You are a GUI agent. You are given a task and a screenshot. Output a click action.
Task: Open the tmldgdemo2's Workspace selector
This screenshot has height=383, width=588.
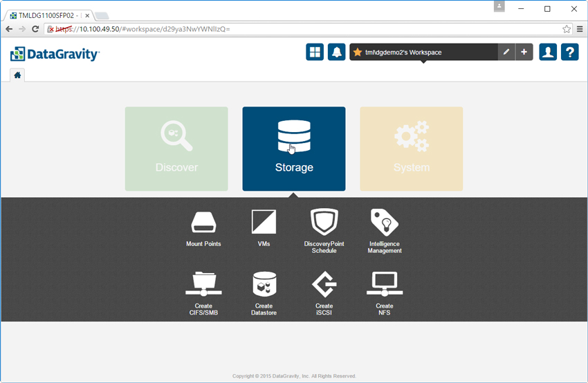[424, 52]
